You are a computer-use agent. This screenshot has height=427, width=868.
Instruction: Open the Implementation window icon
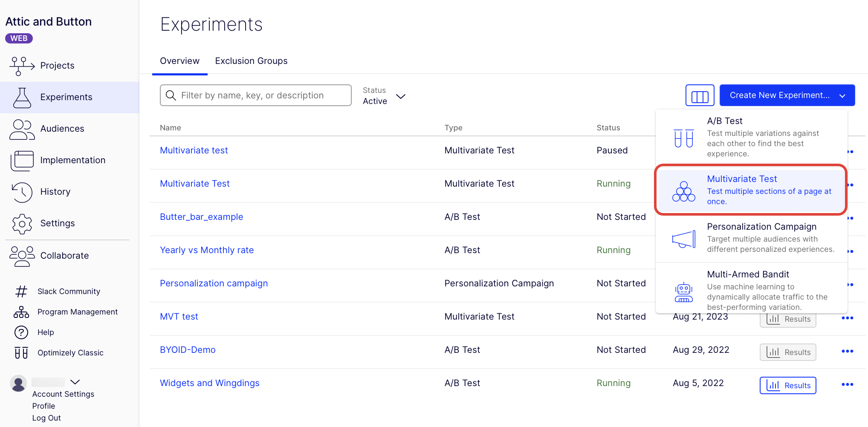22,161
